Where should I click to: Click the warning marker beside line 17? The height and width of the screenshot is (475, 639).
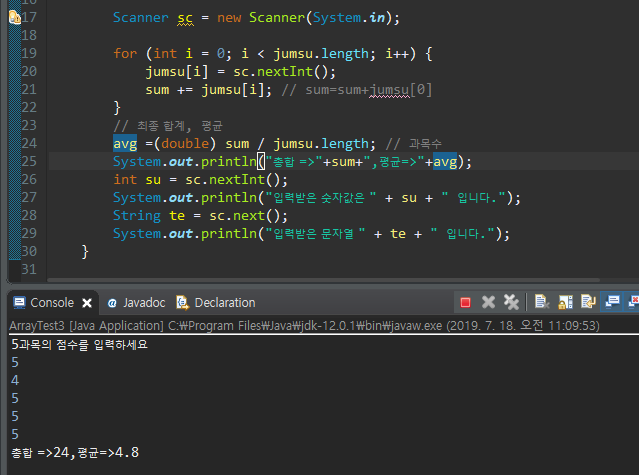coord(14,18)
